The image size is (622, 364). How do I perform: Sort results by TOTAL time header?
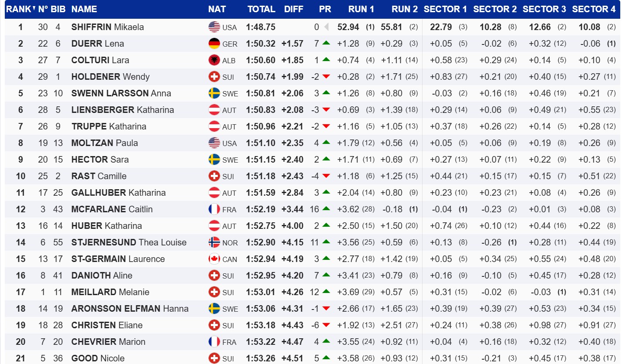261,9
